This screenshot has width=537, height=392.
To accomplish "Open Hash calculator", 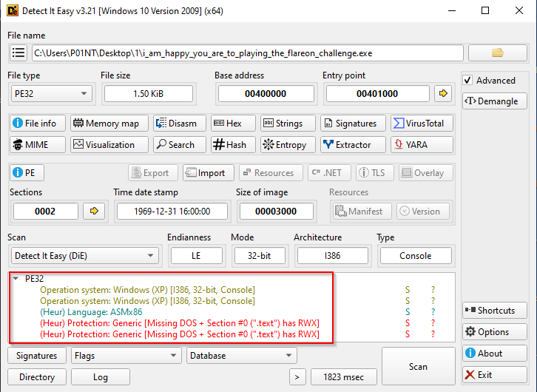I will (233, 144).
